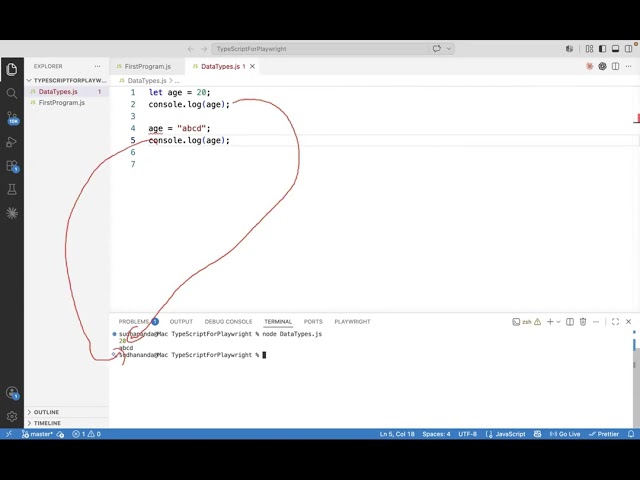The height and width of the screenshot is (480, 640).
Task: Click Ln 5, Col 18 in status bar
Action: [x=397, y=434]
